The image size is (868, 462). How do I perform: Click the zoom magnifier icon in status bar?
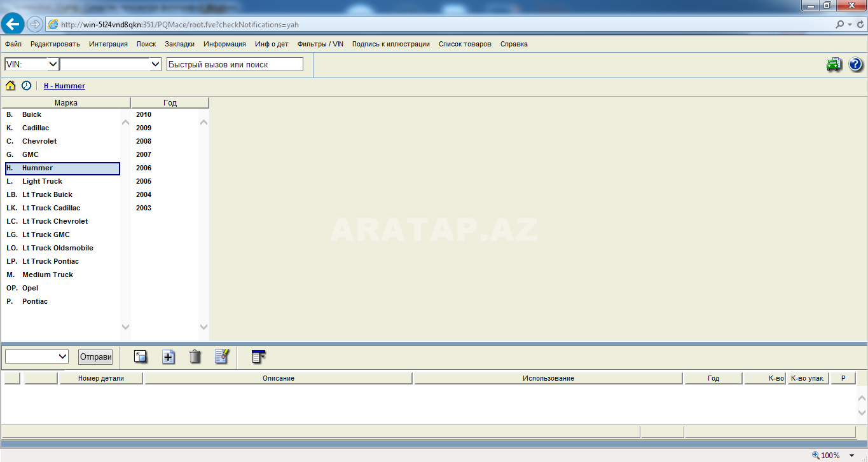tap(816, 455)
